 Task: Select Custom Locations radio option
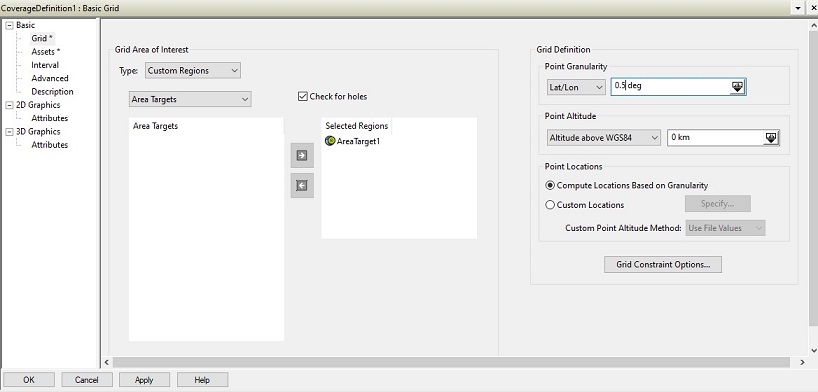click(549, 205)
